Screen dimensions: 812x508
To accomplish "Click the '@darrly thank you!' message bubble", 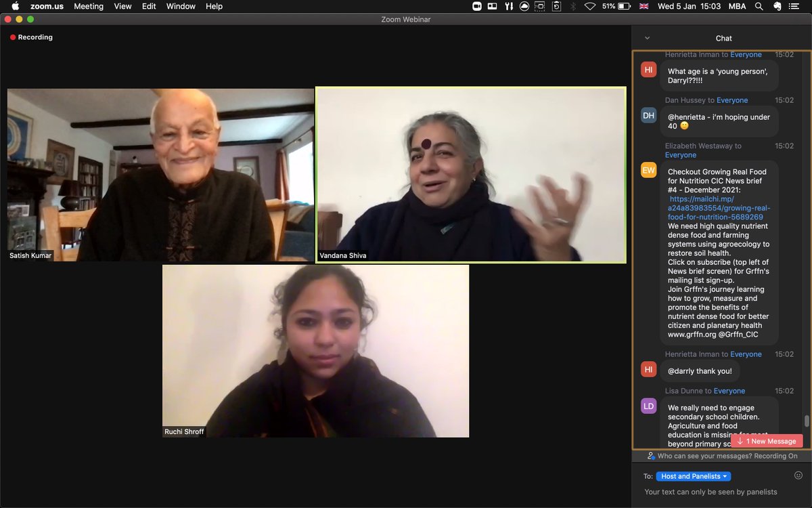I will click(700, 371).
